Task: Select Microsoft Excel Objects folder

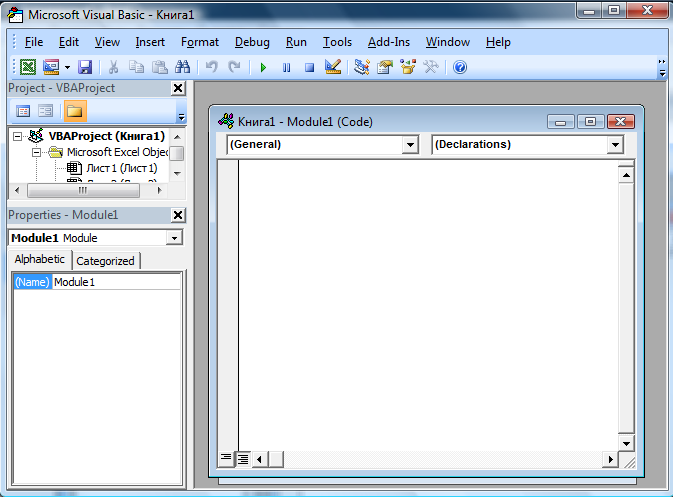Action: click(x=118, y=152)
